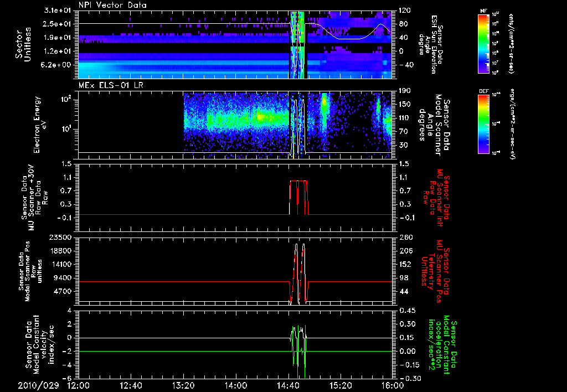Click the "Model Scanner Pos Raw unitless" axis title
Screen dimensions: 567x392
click(30, 271)
